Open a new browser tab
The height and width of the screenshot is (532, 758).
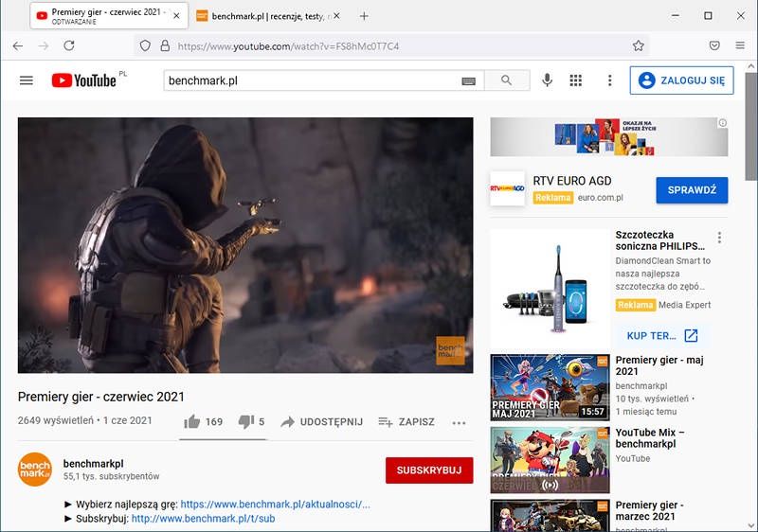(364, 16)
